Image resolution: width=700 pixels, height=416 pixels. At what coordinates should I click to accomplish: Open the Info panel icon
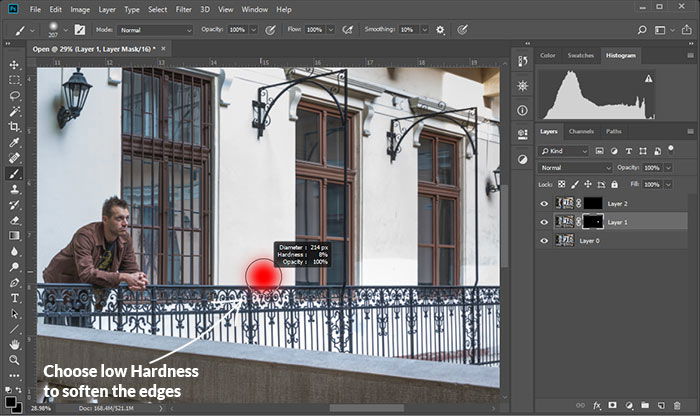[522, 110]
